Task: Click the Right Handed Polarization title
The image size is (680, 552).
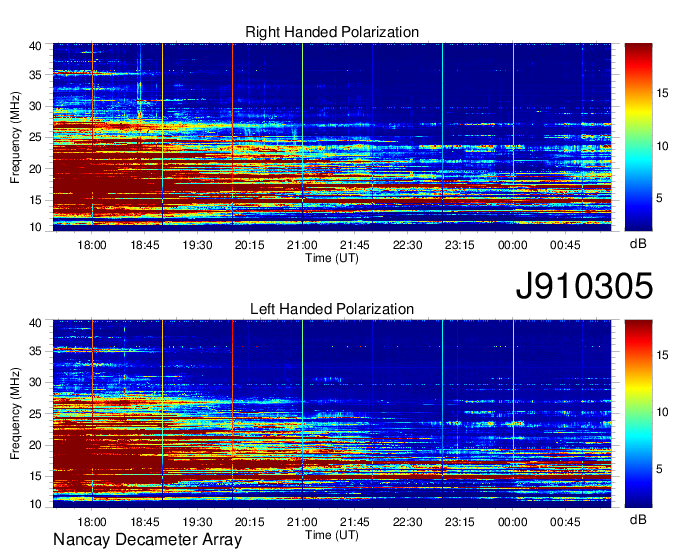Action: coord(332,32)
